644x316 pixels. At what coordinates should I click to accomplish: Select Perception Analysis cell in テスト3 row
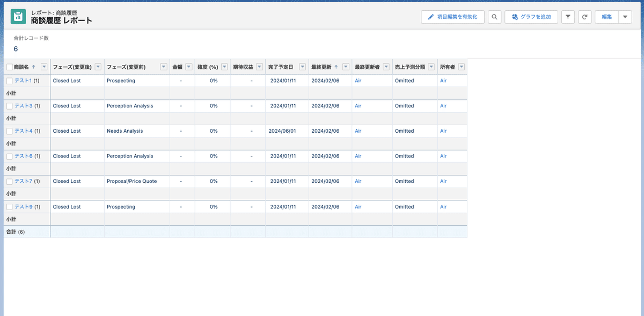point(137,106)
